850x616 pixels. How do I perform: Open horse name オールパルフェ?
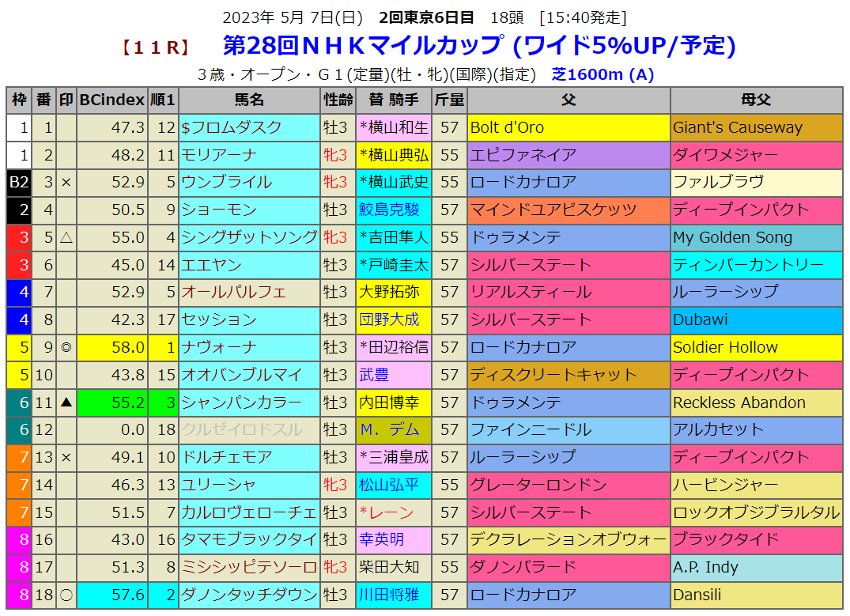234,292
